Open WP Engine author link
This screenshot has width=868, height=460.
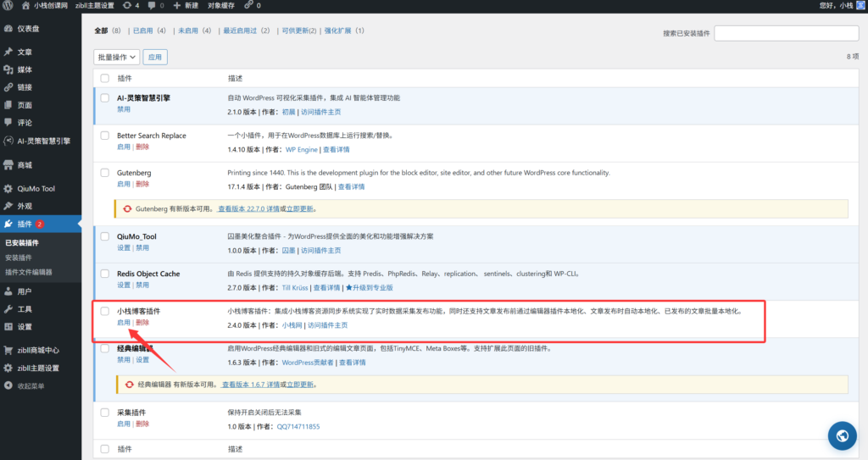pyautogui.click(x=302, y=150)
